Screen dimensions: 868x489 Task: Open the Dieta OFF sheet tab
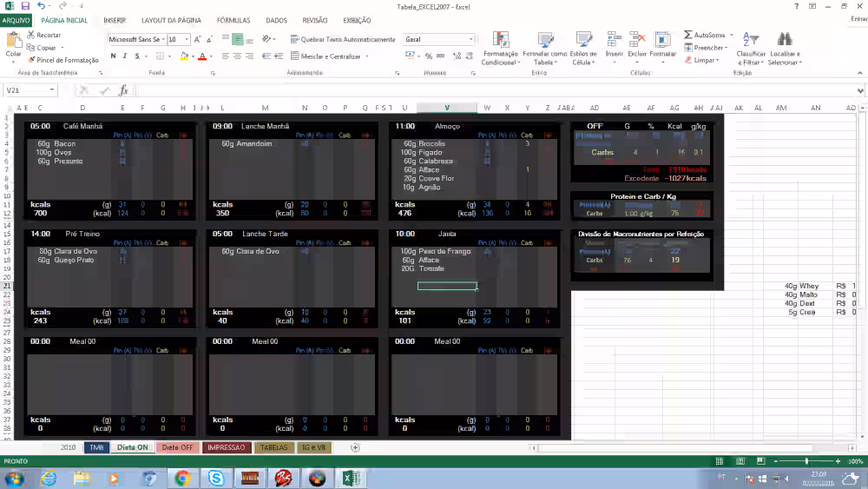tap(178, 447)
